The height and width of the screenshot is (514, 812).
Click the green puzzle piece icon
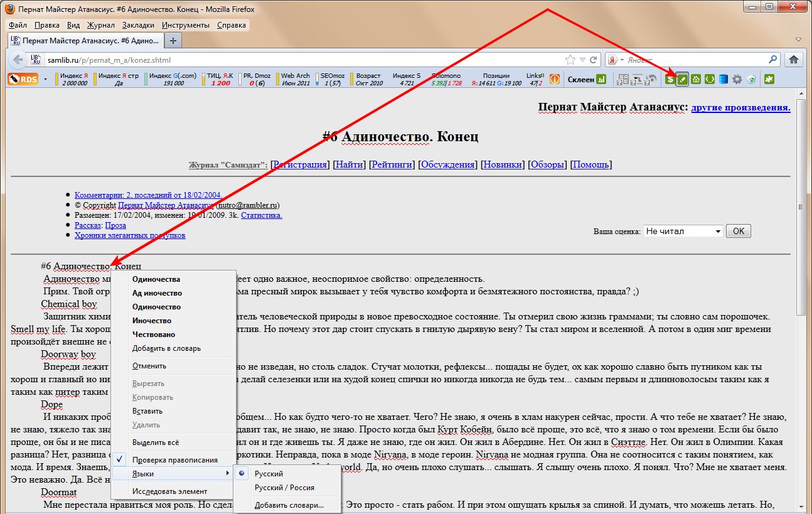click(769, 79)
